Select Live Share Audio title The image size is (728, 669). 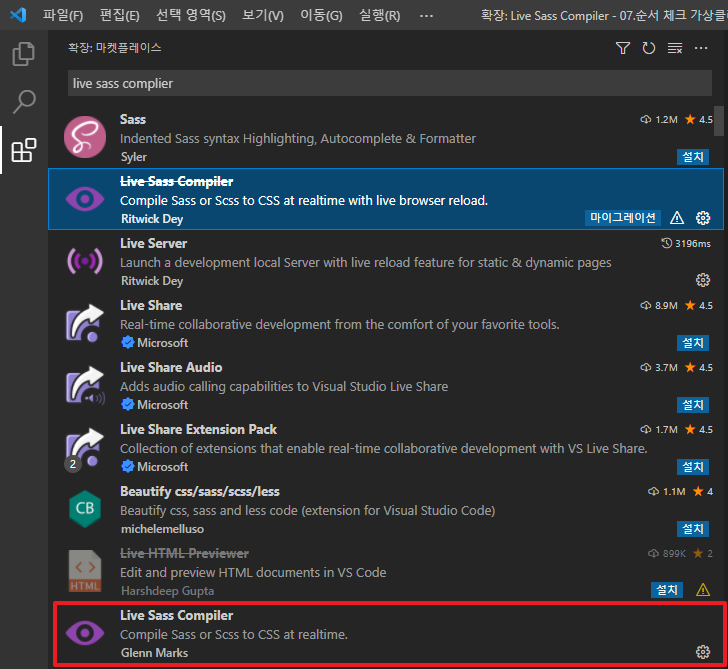click(x=171, y=367)
